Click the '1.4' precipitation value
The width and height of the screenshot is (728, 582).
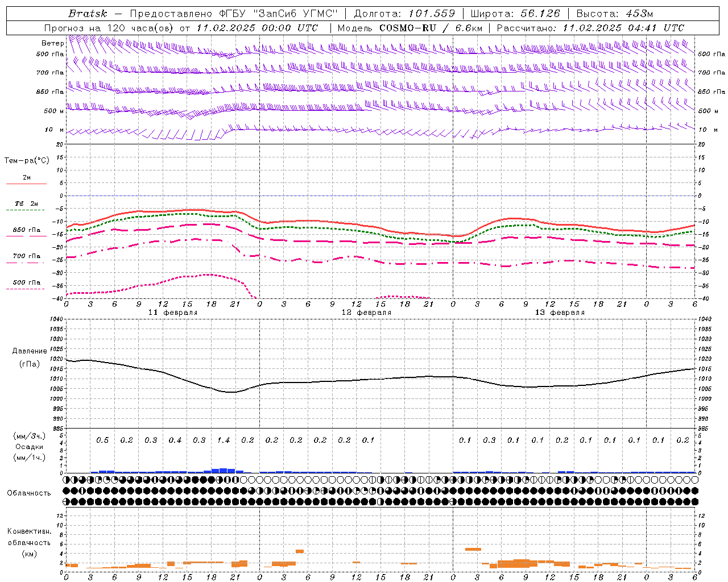click(x=224, y=440)
